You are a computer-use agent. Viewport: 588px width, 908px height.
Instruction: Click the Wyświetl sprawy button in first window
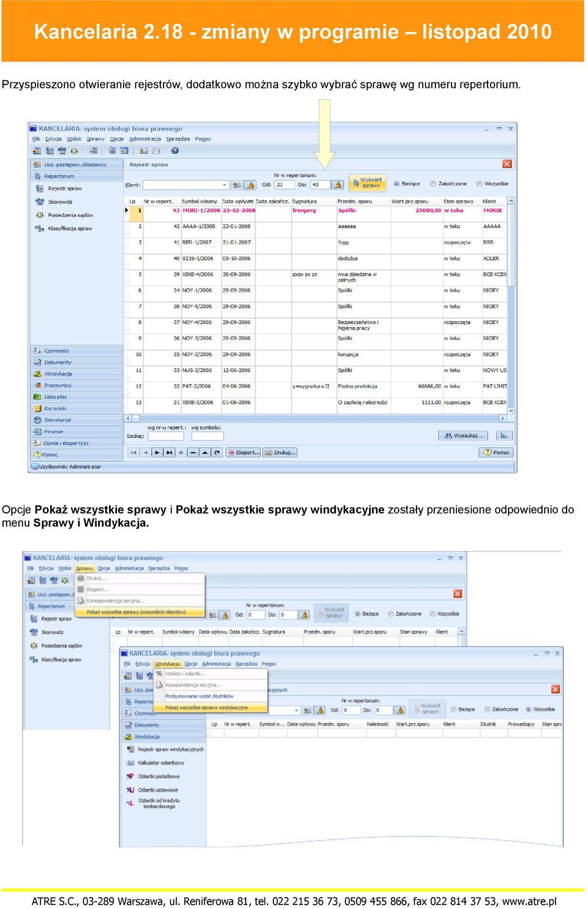(367, 183)
